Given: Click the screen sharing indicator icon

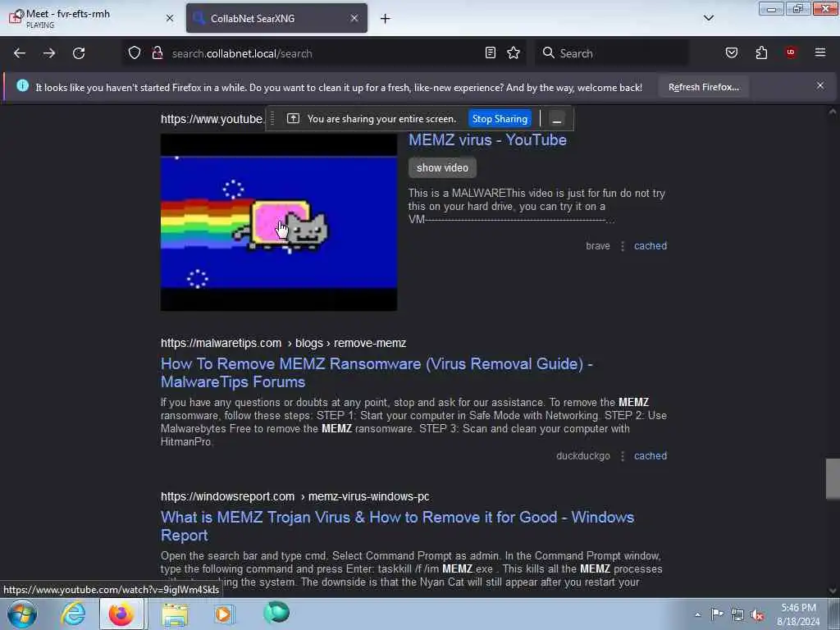Looking at the screenshot, I should (293, 118).
